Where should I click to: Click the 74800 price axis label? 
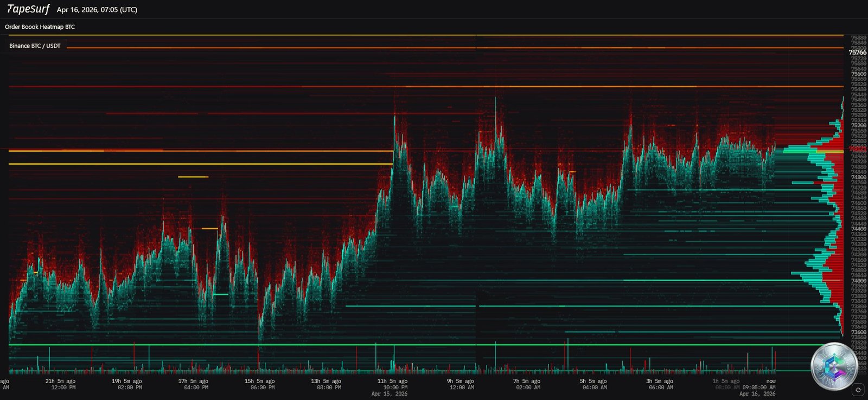click(x=859, y=177)
